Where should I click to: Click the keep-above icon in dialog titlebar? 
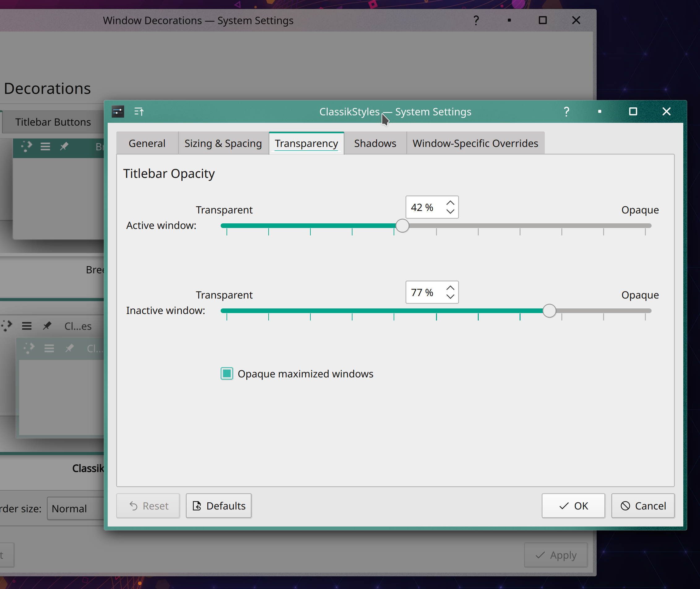[139, 112]
